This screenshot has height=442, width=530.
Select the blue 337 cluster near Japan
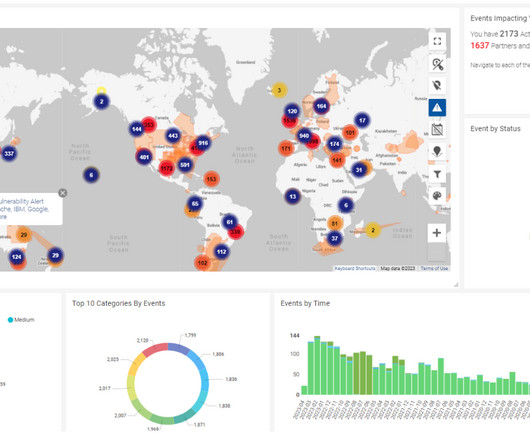9,153
